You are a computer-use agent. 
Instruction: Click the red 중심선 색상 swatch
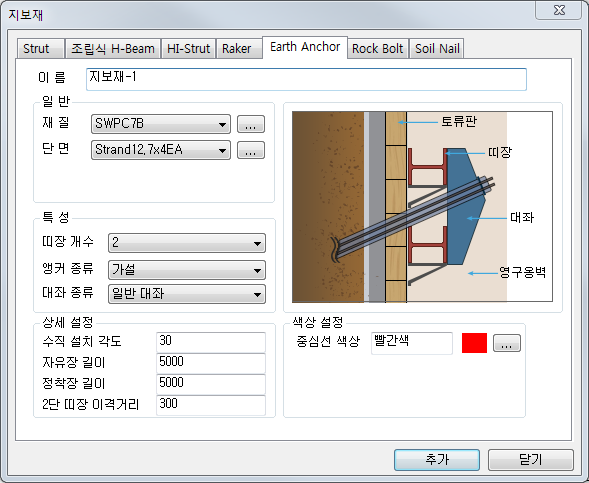474,343
